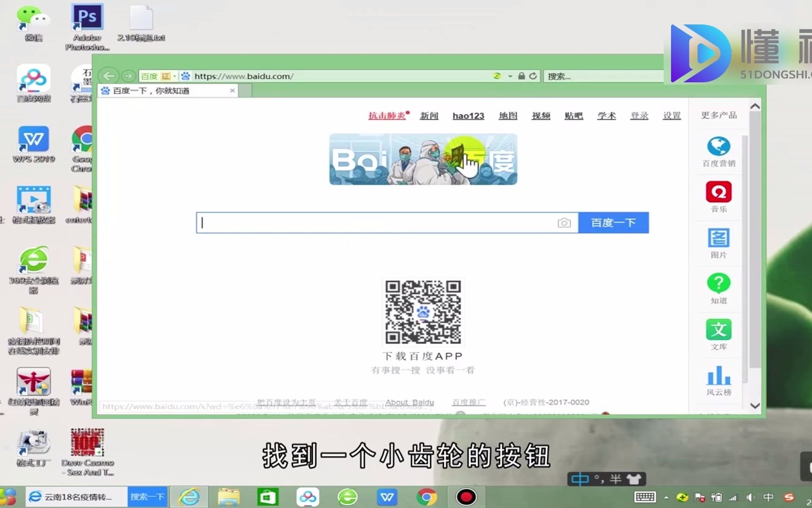
Task: Open the 视频 link
Action: (541, 116)
